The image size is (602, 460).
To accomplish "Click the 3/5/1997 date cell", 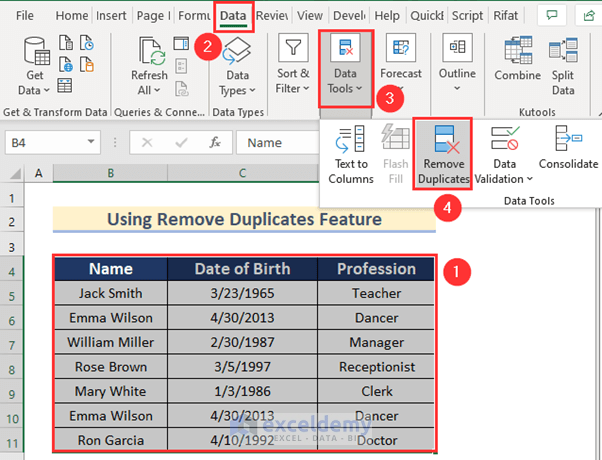I will pos(243,367).
